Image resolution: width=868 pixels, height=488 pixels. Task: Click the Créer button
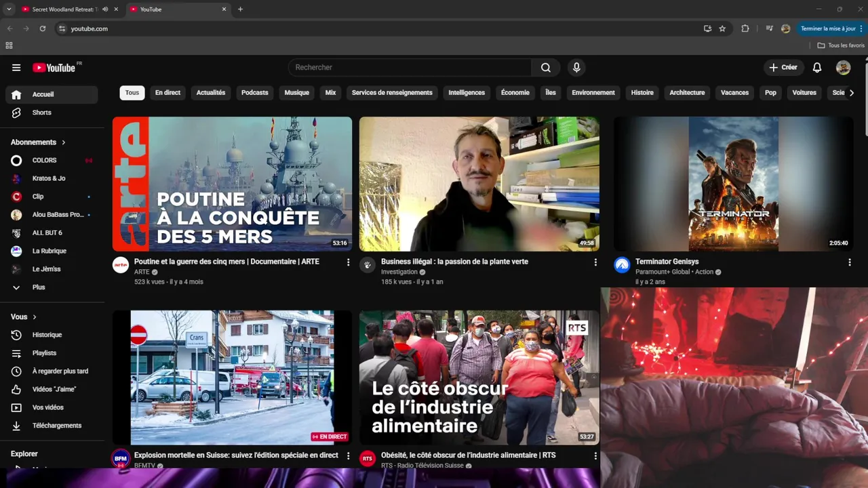coord(783,67)
